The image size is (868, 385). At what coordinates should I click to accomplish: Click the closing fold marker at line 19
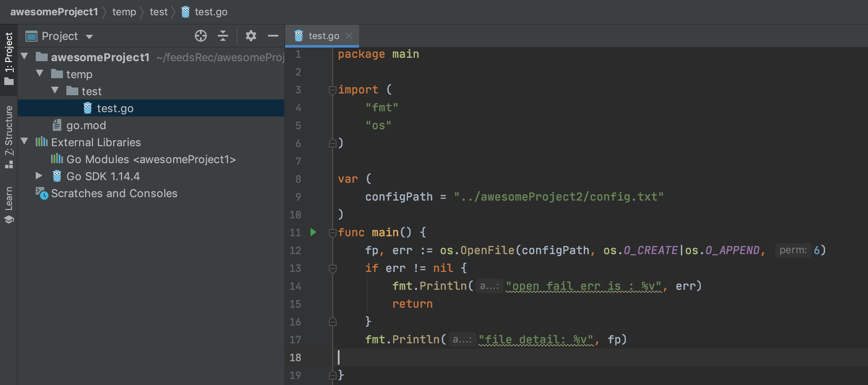point(333,375)
